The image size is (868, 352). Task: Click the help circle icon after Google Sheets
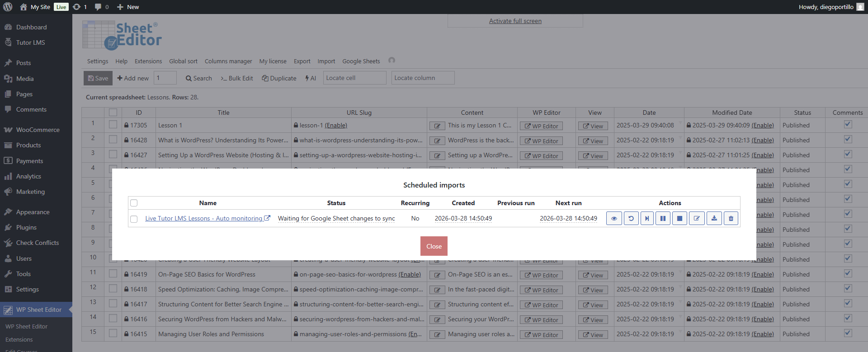392,60
